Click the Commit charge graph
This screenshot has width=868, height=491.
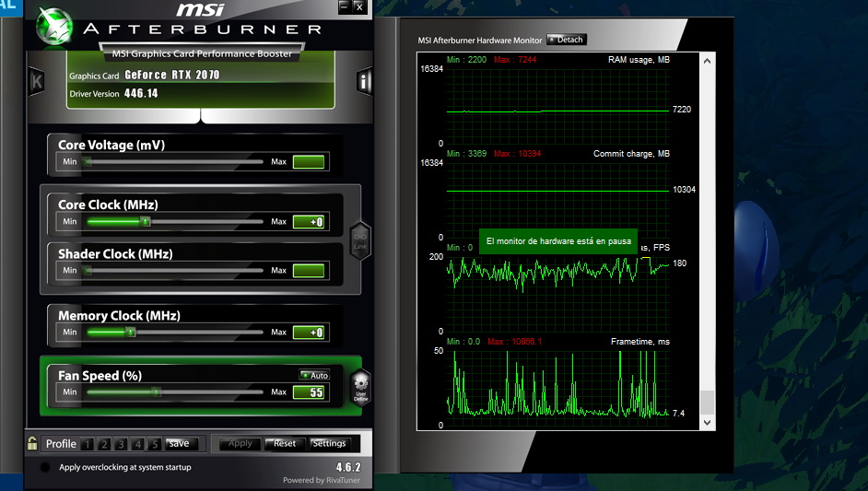pyautogui.click(x=558, y=201)
